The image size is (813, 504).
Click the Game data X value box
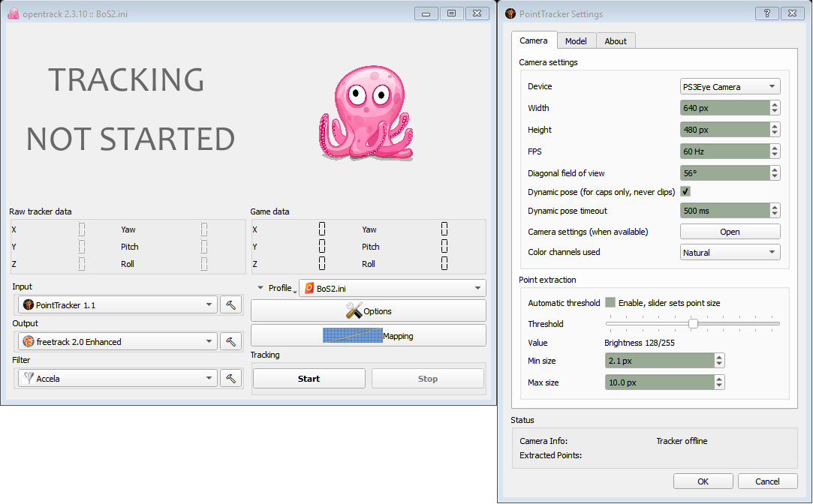pyautogui.click(x=322, y=229)
